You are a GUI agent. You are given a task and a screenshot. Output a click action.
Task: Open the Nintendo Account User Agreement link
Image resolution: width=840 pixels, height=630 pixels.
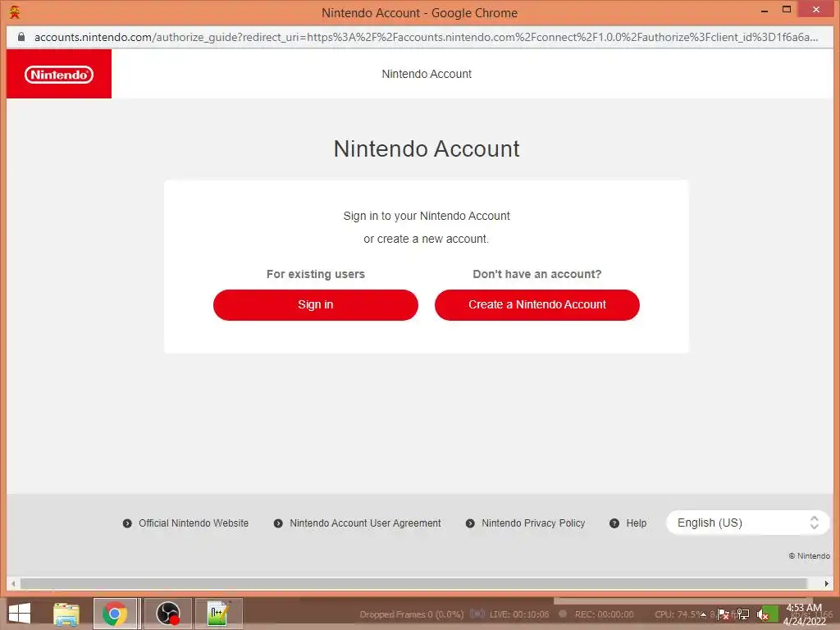point(365,523)
